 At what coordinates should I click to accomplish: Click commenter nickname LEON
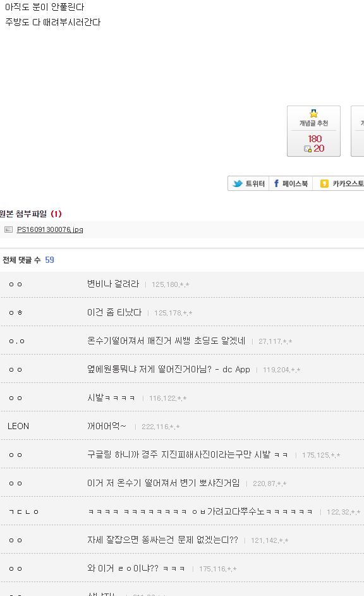point(18,426)
